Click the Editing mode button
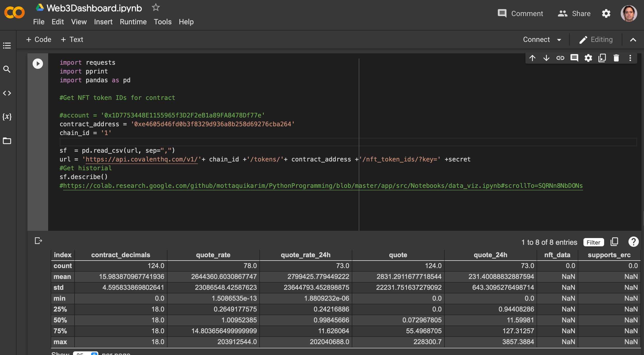The image size is (644, 355). point(596,40)
